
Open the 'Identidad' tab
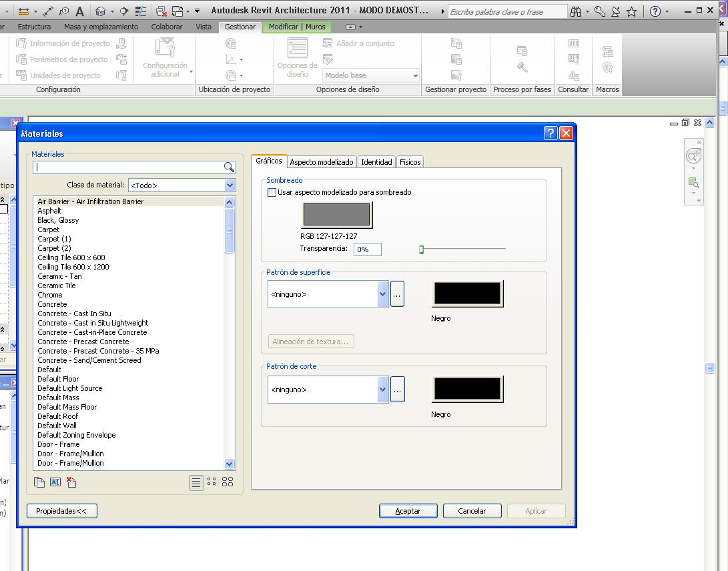coord(376,162)
